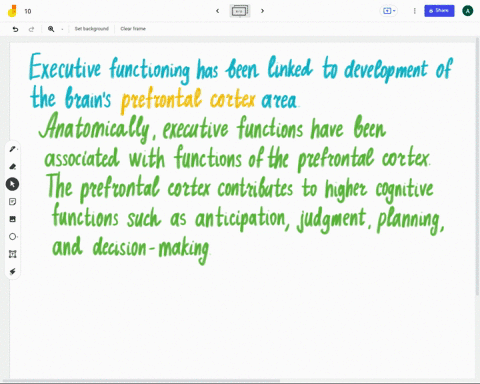Open the three-dot more actions menu
The image size is (480, 384).
coord(414,11)
